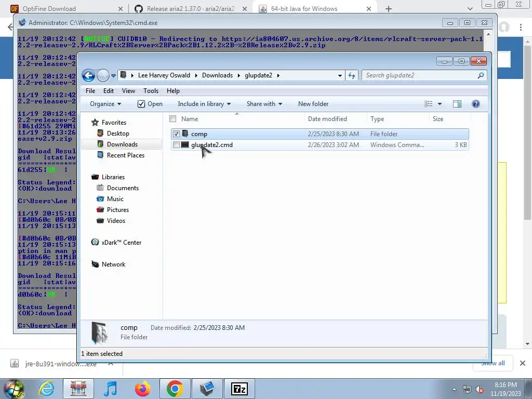The height and width of the screenshot is (399, 532).
Task: Expand the Share with dropdown
Action: pyautogui.click(x=264, y=104)
